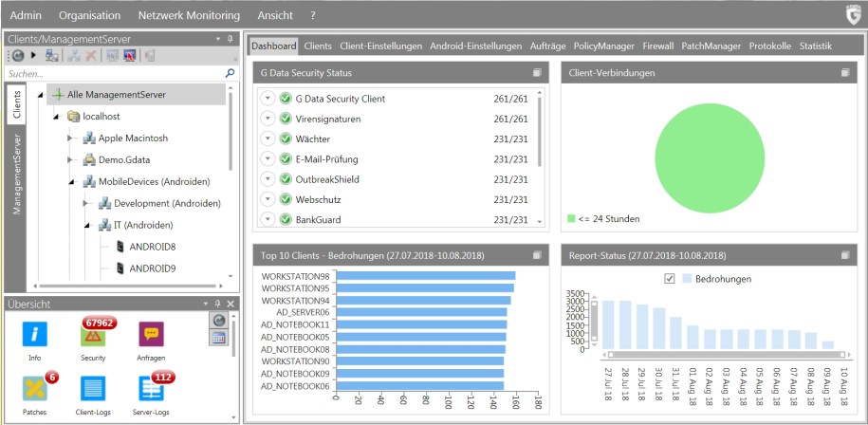
Task: Expand the E-Mail-Prüfung status row
Action: (268, 159)
